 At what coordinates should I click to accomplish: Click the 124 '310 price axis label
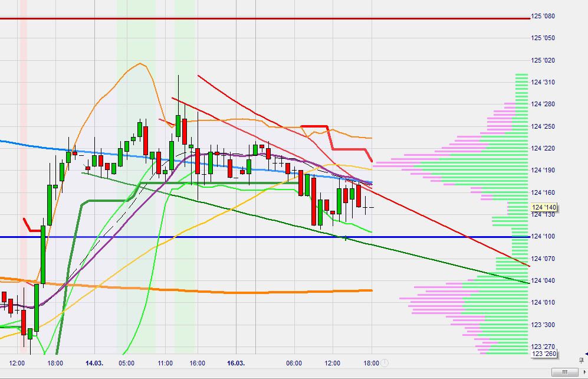543,82
